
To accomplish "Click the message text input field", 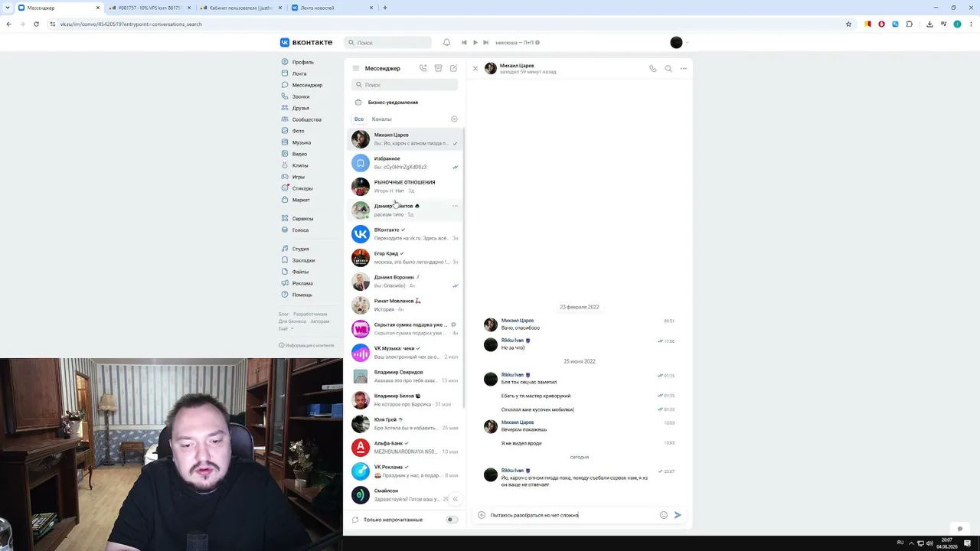I will (573, 515).
